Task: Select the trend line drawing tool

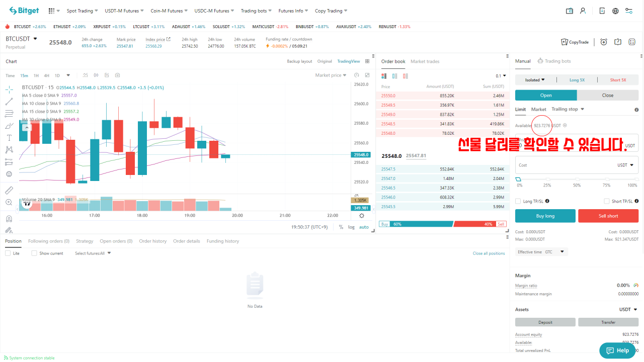Action: pos(9,102)
